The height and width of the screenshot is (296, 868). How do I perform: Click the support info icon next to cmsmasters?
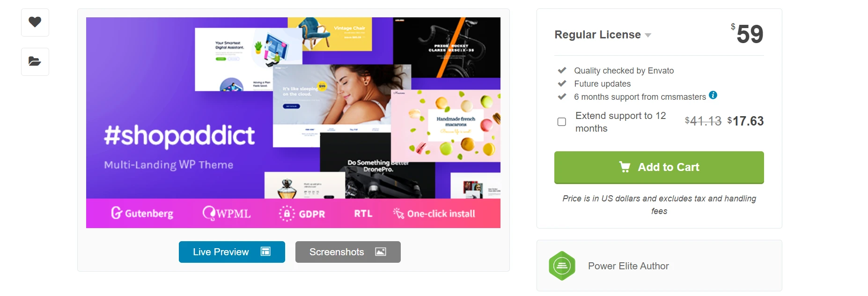713,95
